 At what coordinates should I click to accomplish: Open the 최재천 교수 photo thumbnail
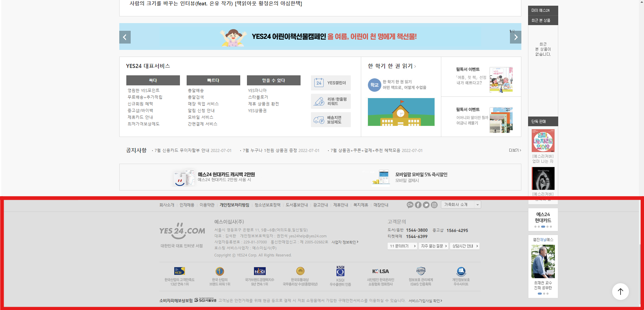point(543,261)
